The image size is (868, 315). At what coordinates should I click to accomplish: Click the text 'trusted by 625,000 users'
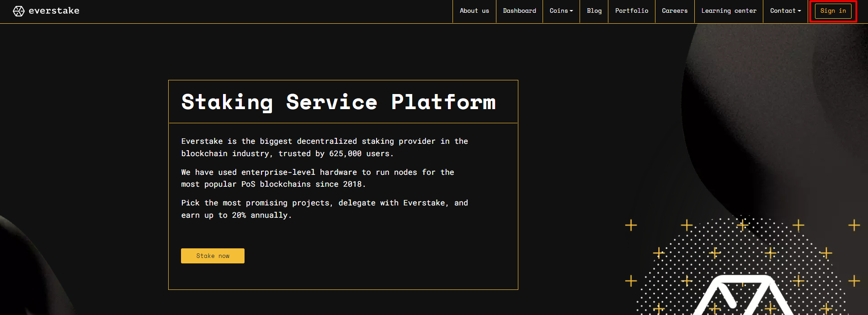coord(335,154)
